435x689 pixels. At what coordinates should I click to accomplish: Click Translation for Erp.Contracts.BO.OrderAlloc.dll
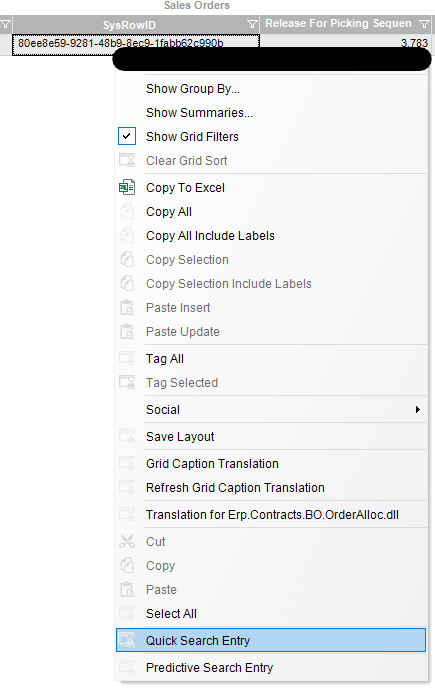[x=271, y=515]
